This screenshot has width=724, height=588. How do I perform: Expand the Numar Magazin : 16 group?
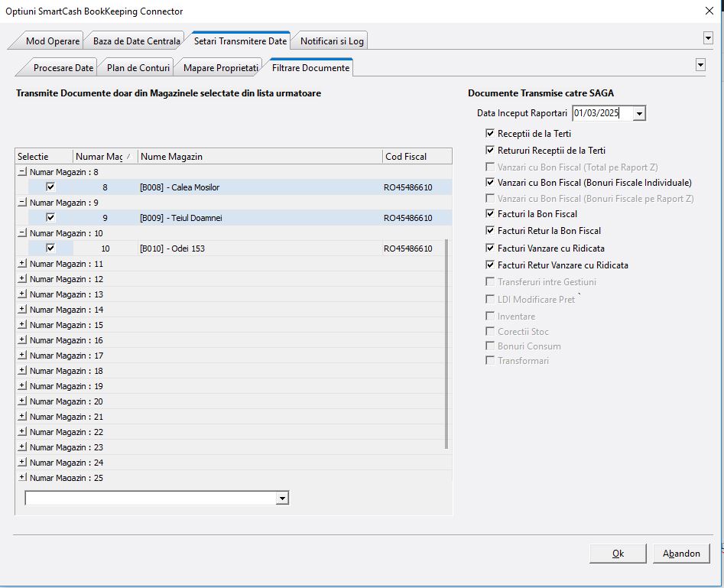21,339
